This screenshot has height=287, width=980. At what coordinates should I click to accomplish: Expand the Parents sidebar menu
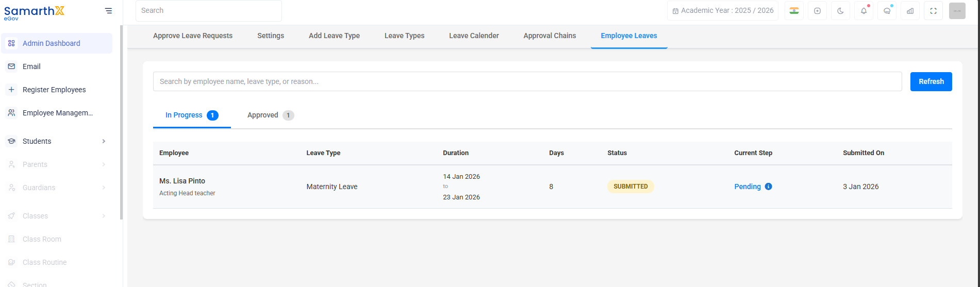click(57, 164)
